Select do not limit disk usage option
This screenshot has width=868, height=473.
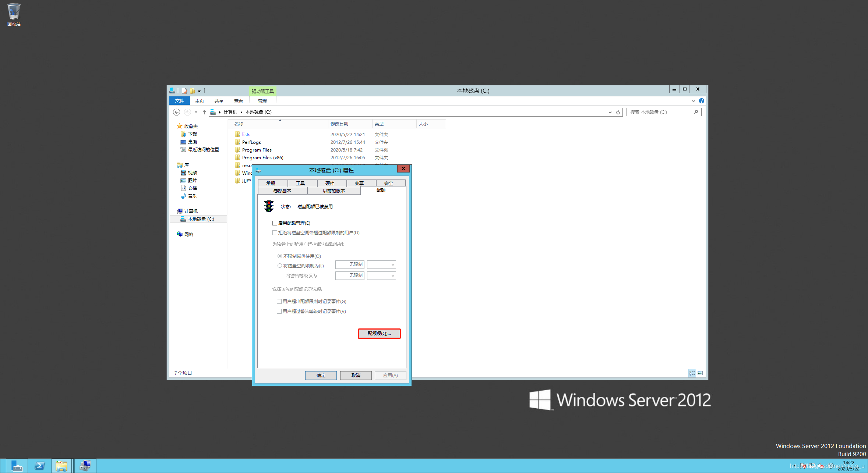pyautogui.click(x=280, y=256)
